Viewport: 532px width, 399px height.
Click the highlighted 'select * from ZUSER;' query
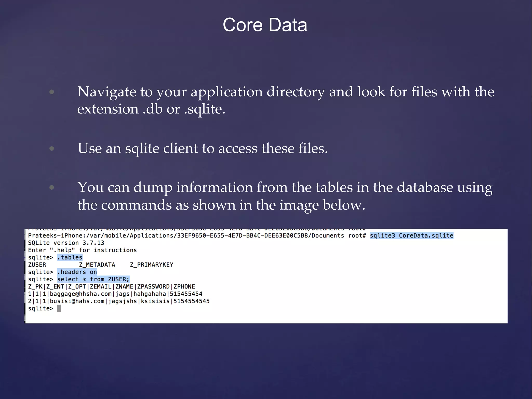tap(93, 279)
